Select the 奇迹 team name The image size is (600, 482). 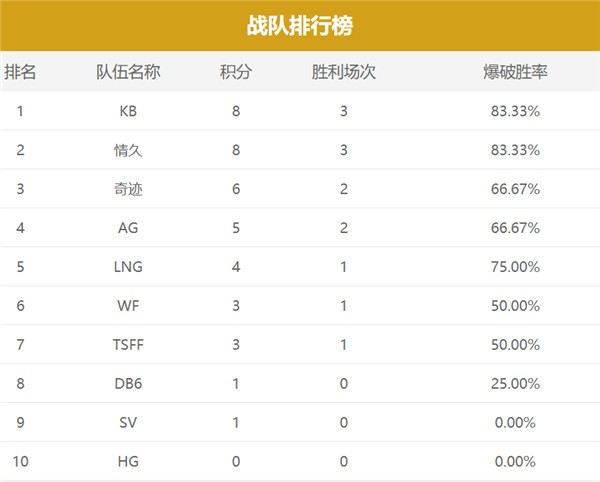(128, 189)
